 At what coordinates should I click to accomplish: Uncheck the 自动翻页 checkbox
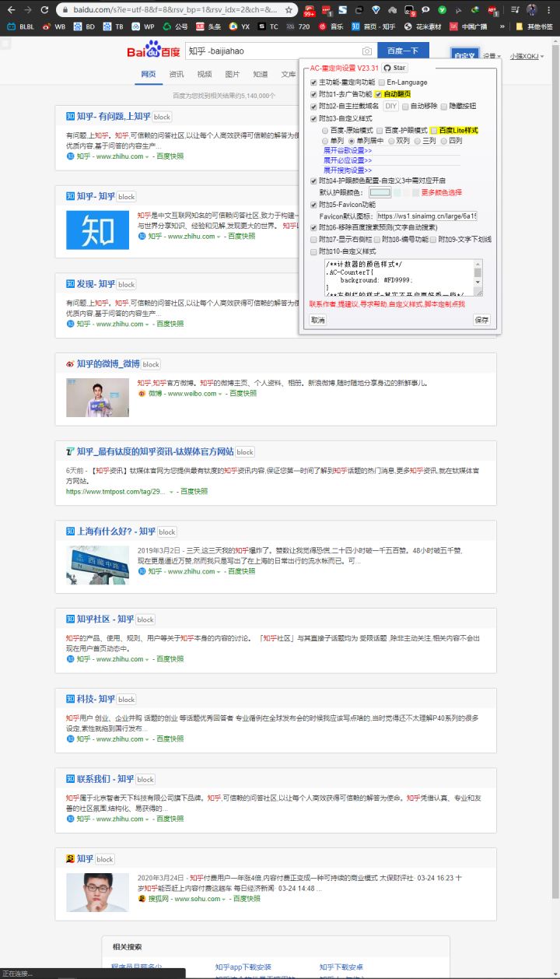pyautogui.click(x=378, y=94)
